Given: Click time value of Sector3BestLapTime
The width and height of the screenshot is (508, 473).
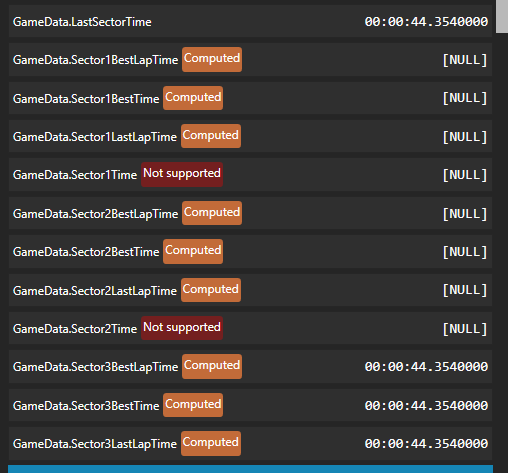Looking at the screenshot, I should point(426,367).
